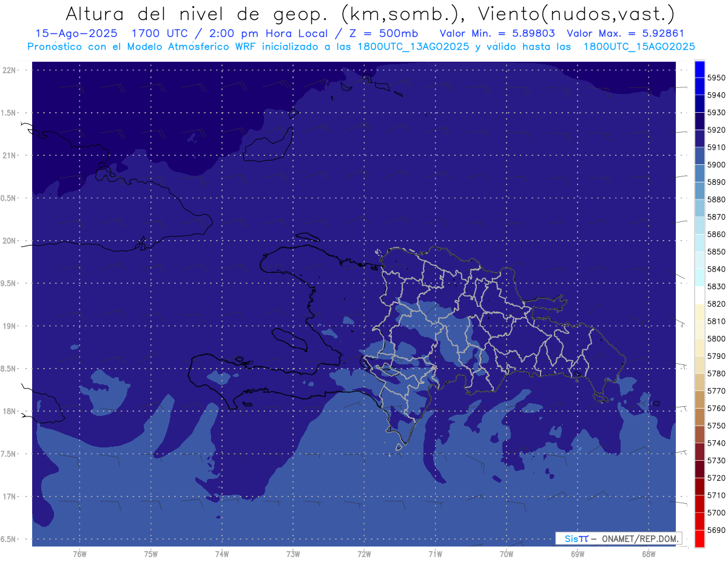Click the '19N' latitude label
Image resolution: width=728 pixels, height=562 pixels.
(x=9, y=326)
